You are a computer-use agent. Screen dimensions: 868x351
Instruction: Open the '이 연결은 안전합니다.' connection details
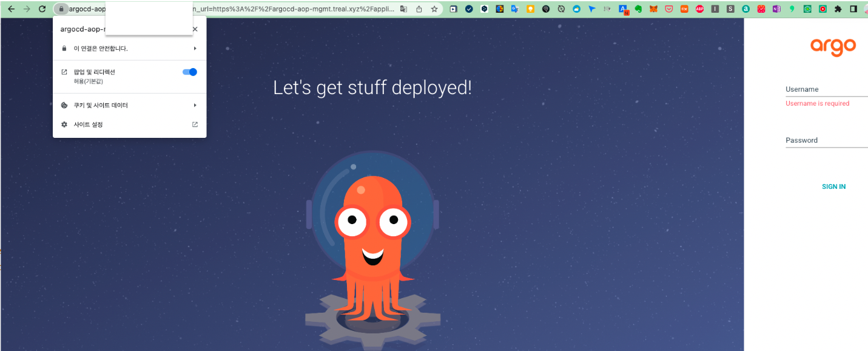(x=129, y=48)
